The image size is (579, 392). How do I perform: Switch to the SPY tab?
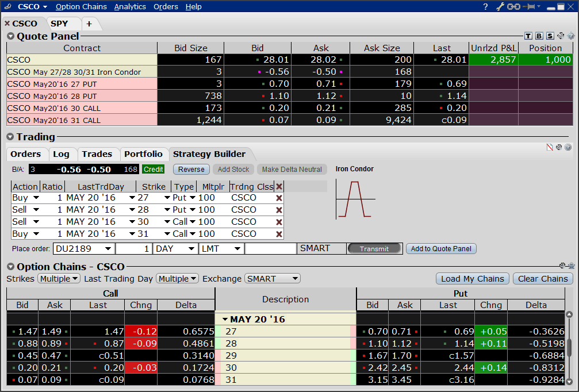(x=59, y=24)
